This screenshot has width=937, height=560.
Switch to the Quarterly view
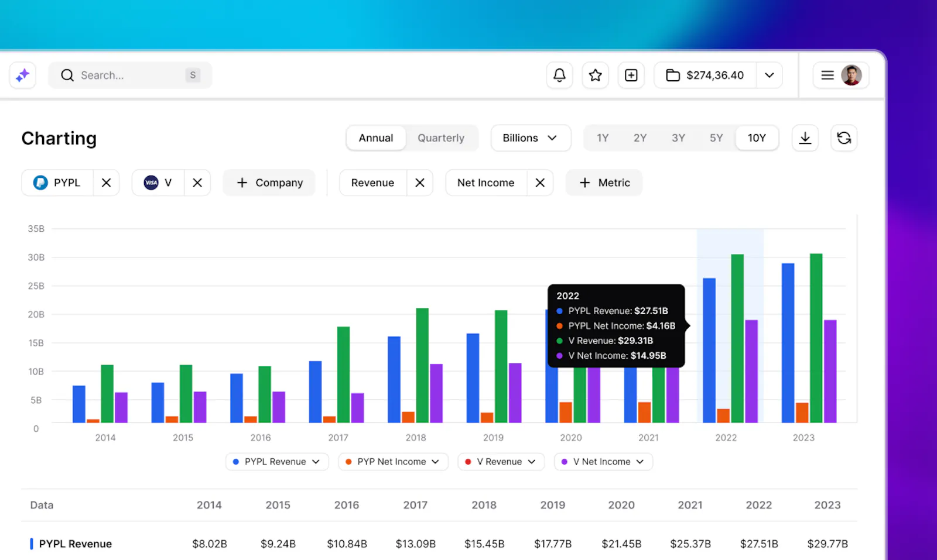(441, 138)
